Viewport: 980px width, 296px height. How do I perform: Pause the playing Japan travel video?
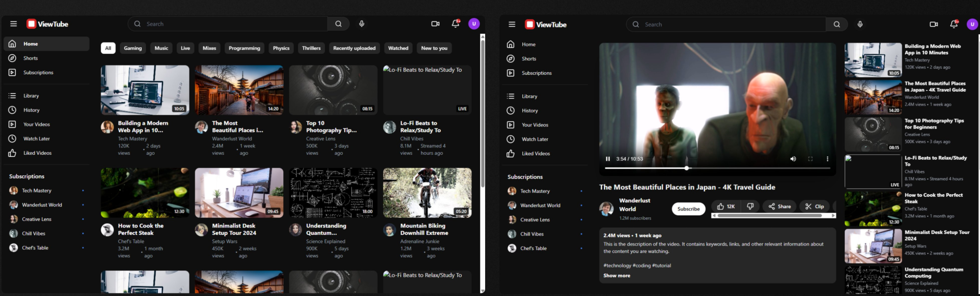point(608,159)
